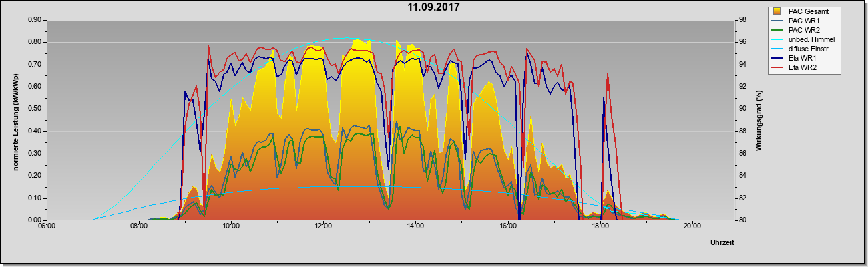Click the Uhrzeit axis title
This screenshot has width=868, height=267.
(722, 243)
